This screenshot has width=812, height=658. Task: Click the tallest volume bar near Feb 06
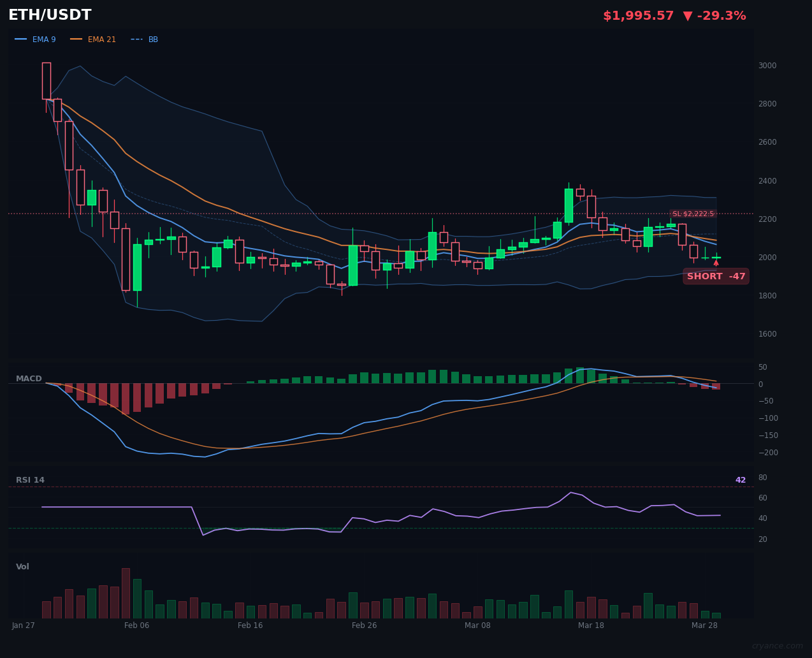pos(126,593)
